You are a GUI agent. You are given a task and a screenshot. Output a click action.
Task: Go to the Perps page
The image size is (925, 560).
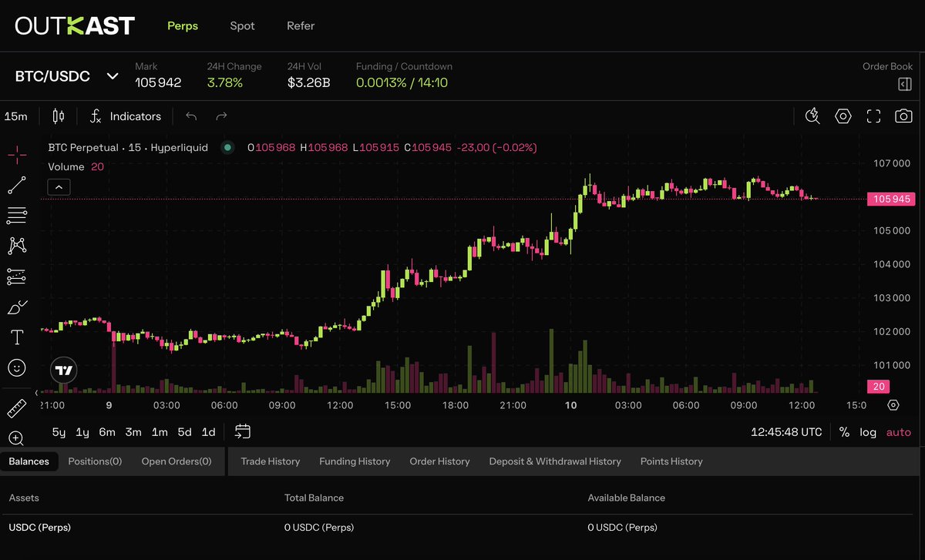point(183,25)
